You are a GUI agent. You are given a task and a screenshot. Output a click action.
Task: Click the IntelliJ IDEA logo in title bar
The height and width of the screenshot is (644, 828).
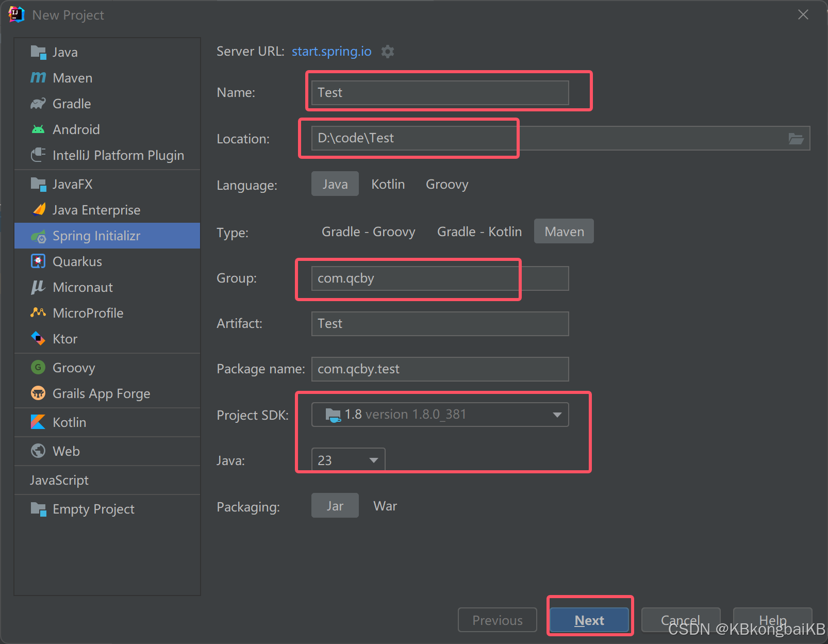tap(16, 14)
